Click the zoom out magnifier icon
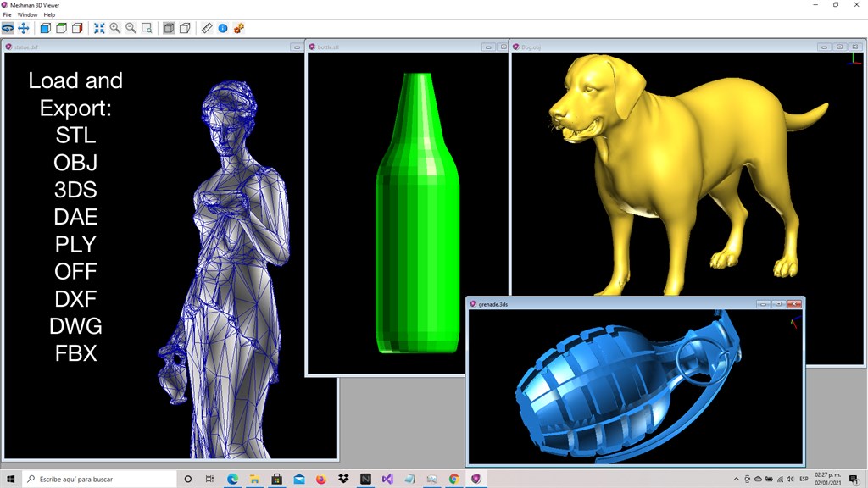 pyautogui.click(x=131, y=28)
